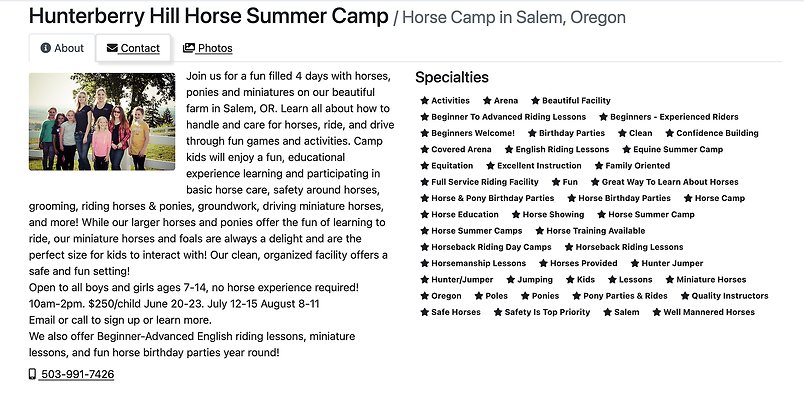The height and width of the screenshot is (400, 804).
Task: Click the star beside Birthday Parties
Action: (x=532, y=133)
